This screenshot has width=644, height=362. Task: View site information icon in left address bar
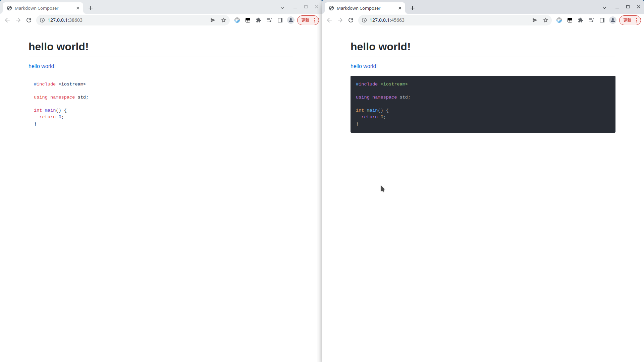click(x=42, y=20)
